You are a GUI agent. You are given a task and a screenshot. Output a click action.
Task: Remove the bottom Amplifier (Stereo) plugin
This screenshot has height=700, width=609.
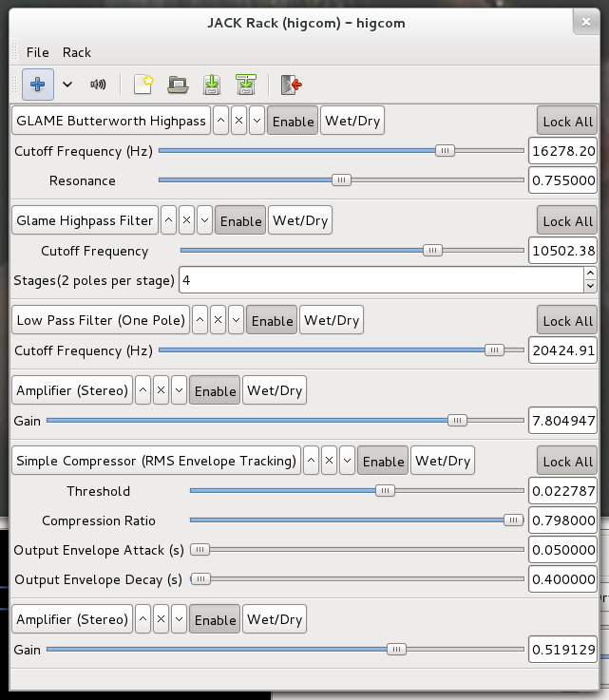pos(161,619)
